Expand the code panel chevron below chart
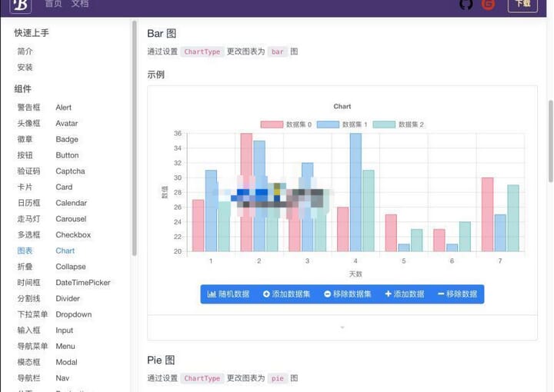Screen dimensions: 554x392 click(x=342, y=327)
